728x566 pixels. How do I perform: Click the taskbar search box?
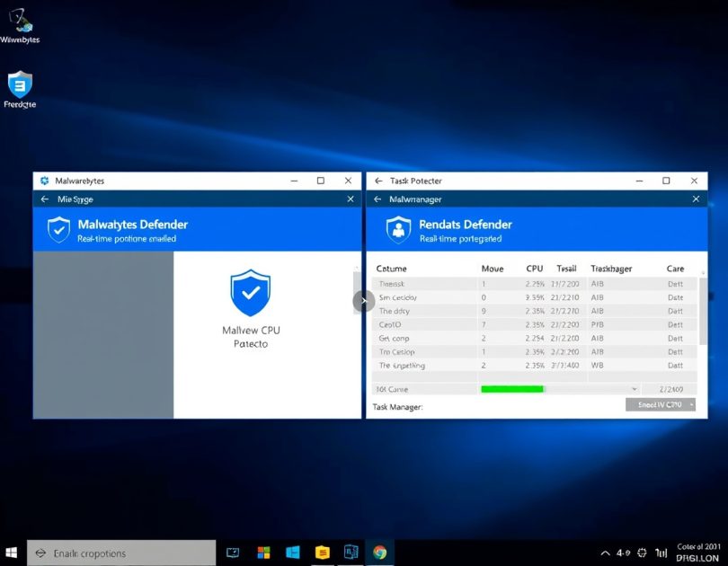[121, 553]
